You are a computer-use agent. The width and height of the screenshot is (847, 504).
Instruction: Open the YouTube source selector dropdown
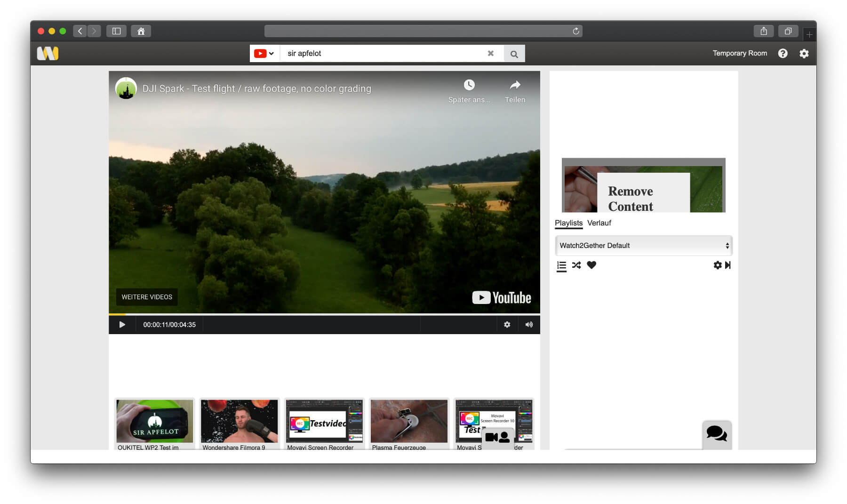[x=264, y=54]
